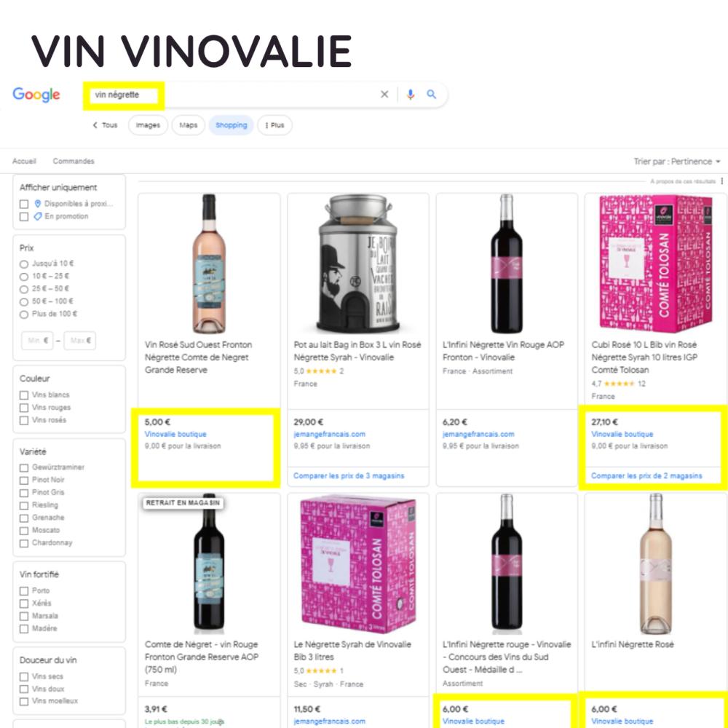The width and height of the screenshot is (728, 728).
Task: Open the Maps tab
Action: (188, 125)
